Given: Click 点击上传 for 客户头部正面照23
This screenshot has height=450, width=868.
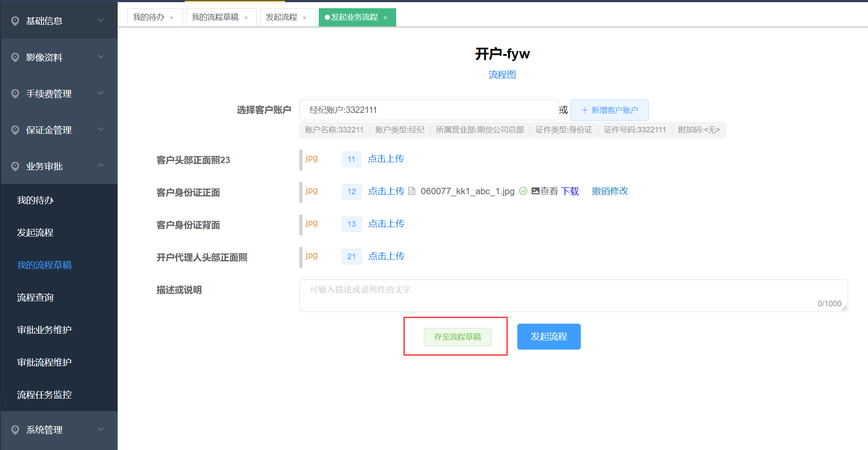Looking at the screenshot, I should click(386, 159).
